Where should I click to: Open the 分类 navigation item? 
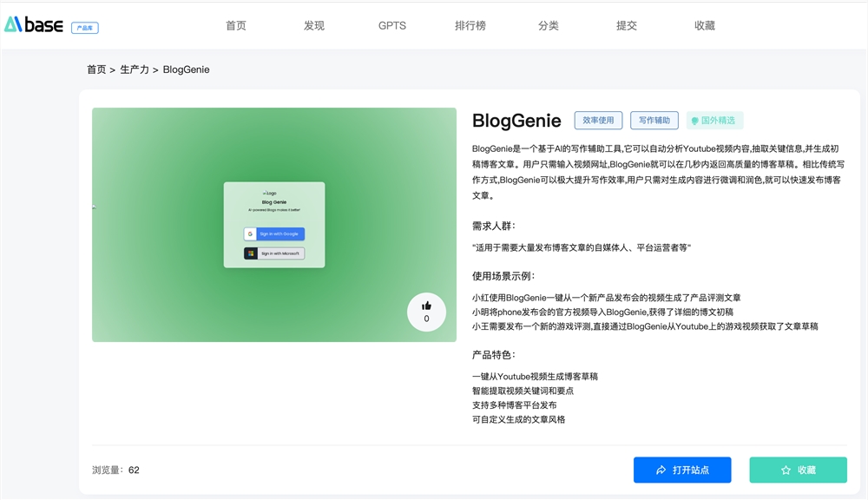point(549,26)
